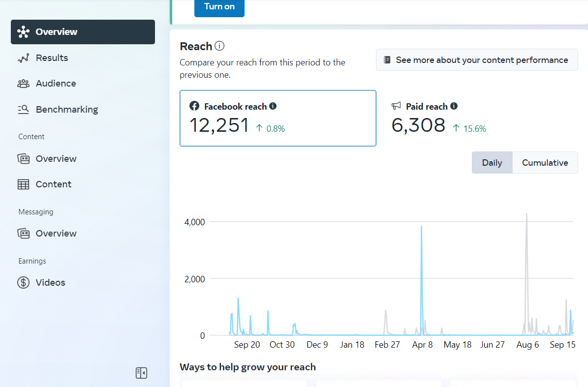Click See more about your content performance
Screen dimensions: 588x387
[x=476, y=60]
